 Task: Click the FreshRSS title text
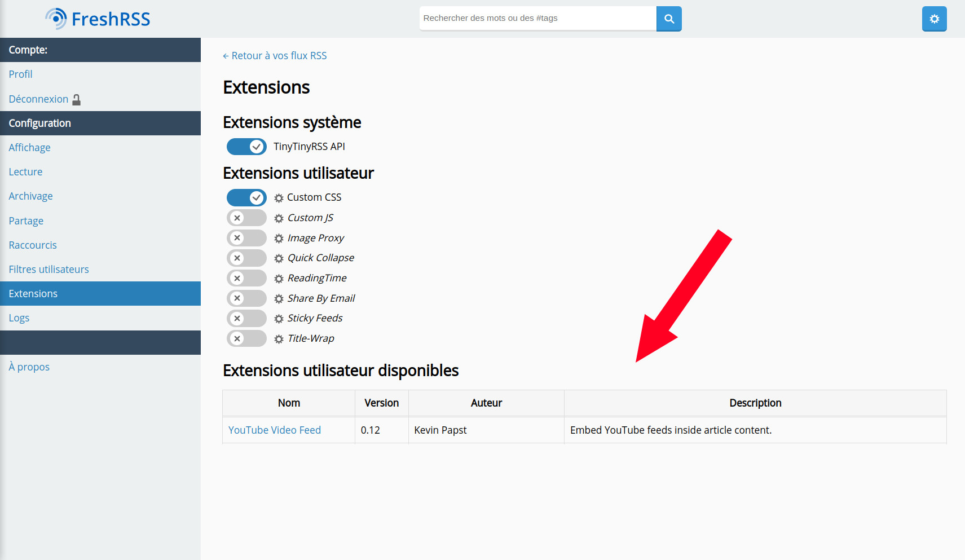pyautogui.click(x=111, y=19)
